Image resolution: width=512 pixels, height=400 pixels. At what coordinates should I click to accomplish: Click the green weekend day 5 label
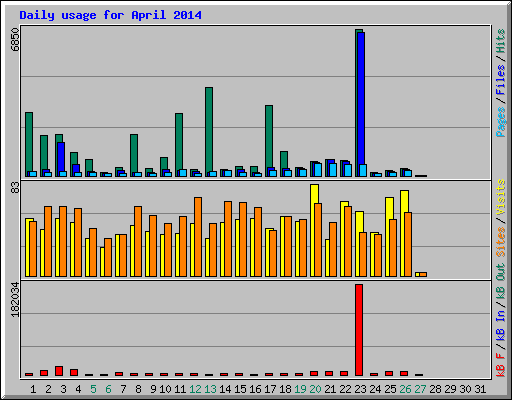(x=93, y=389)
